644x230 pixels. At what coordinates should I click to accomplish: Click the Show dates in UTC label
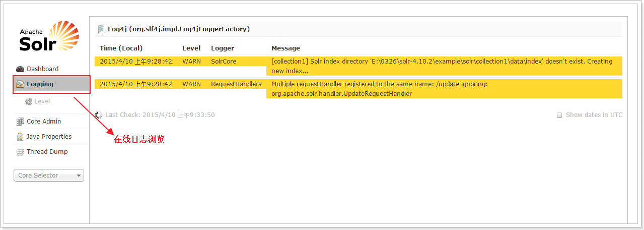click(594, 115)
